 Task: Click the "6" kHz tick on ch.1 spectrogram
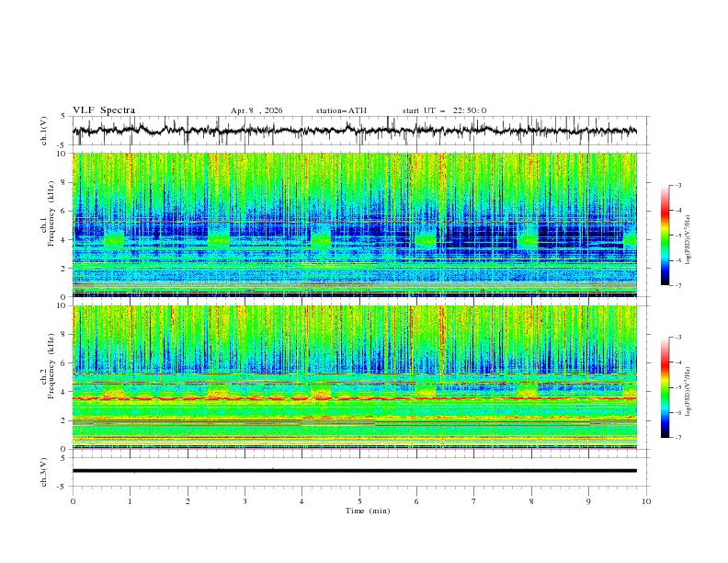pyautogui.click(x=64, y=211)
